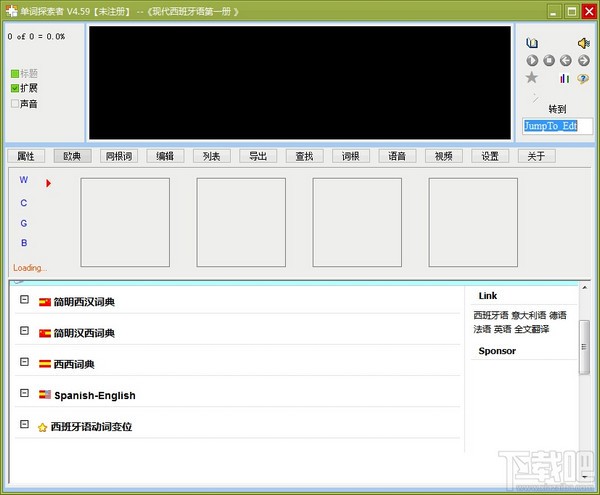Click the 意大利语 language link
The height and width of the screenshot is (495, 600).
tap(528, 316)
